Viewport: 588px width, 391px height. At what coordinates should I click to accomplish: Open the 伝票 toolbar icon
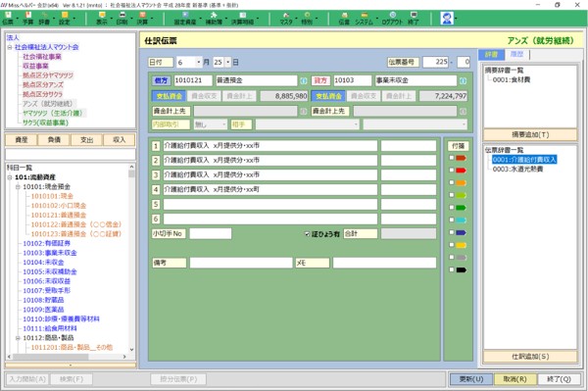pyautogui.click(x=8, y=18)
